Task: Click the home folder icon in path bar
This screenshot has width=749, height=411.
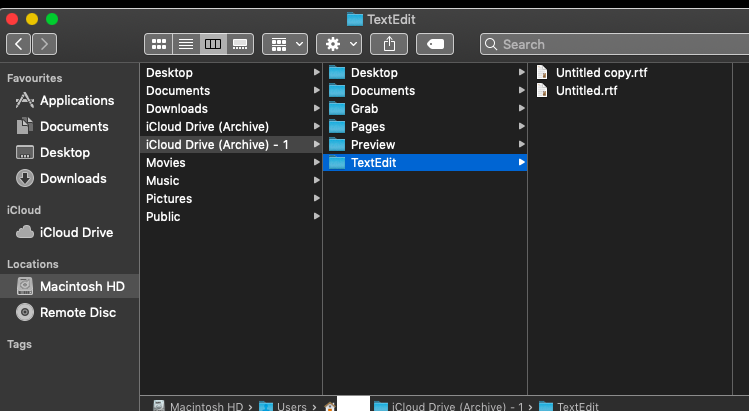Action: click(330, 407)
